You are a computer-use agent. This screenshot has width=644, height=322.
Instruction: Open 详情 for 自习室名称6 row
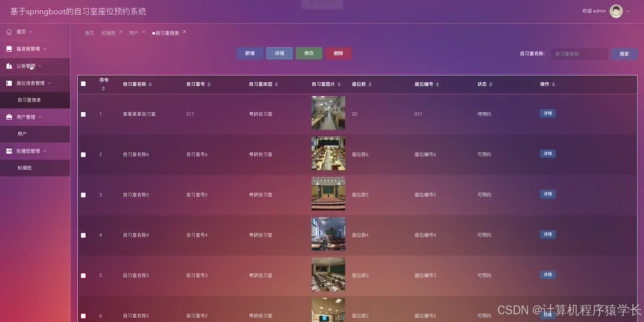click(548, 154)
